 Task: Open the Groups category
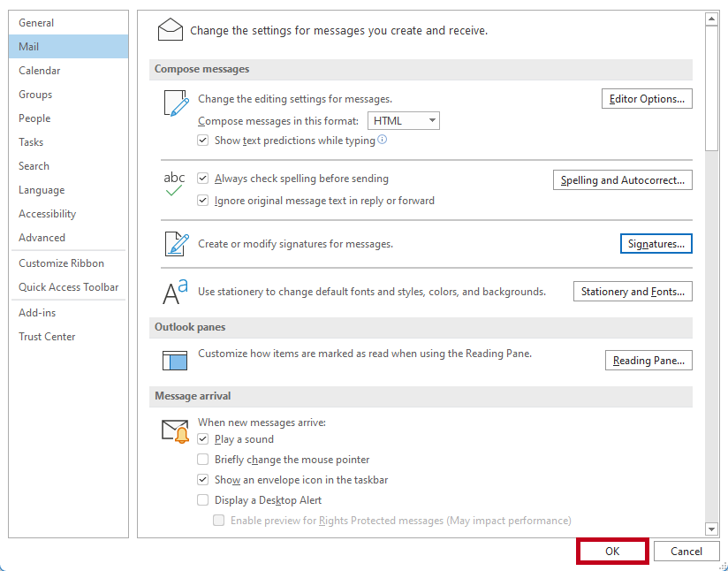click(x=68, y=95)
